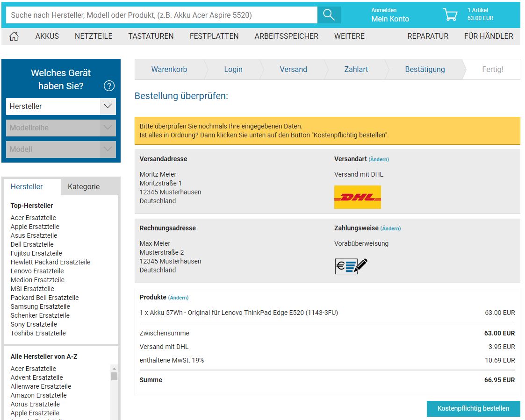Click the manufacturer list scrollbar thumb
This screenshot has height=420, width=525.
[x=114, y=377]
